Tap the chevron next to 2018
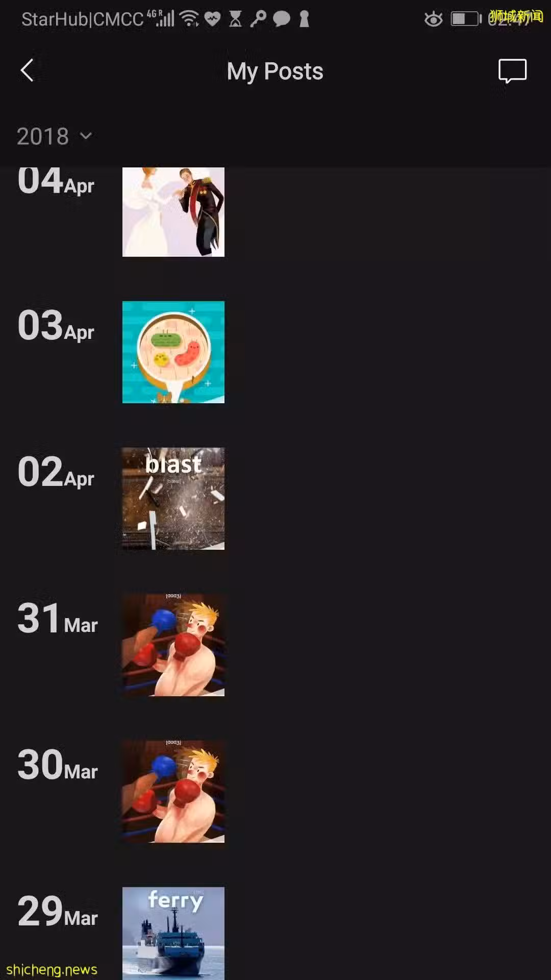Viewport: 551px width, 980px height. 86,136
